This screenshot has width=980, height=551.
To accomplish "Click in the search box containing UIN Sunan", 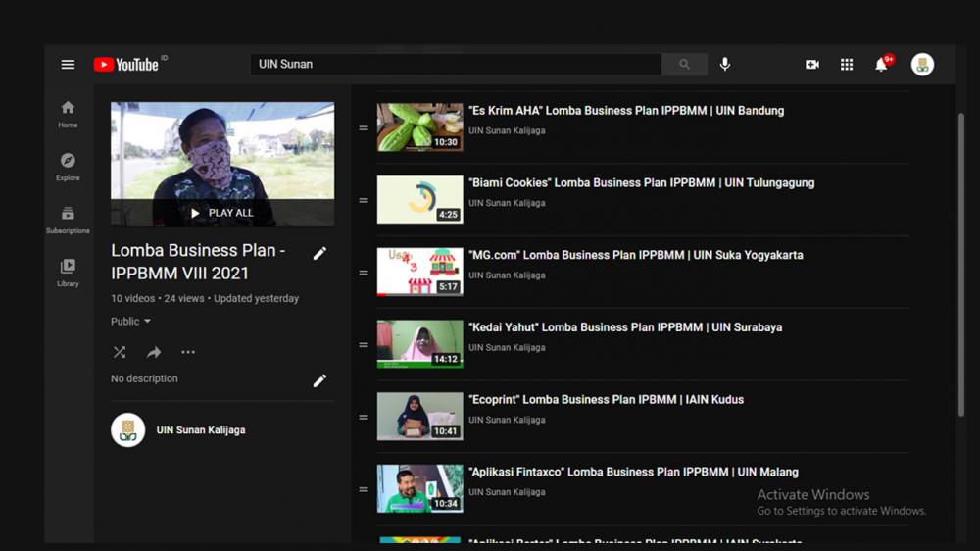I will (x=456, y=65).
